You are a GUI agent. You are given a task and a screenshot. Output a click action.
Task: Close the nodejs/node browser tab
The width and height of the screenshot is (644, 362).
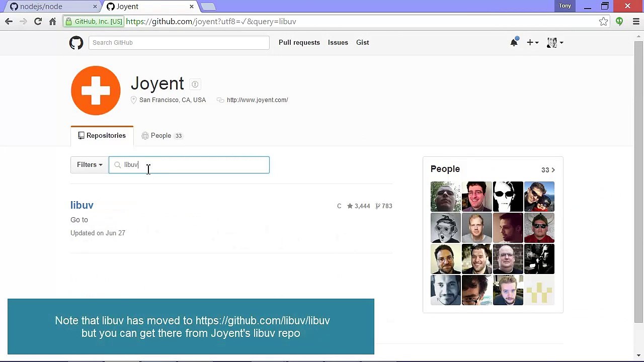point(95,7)
